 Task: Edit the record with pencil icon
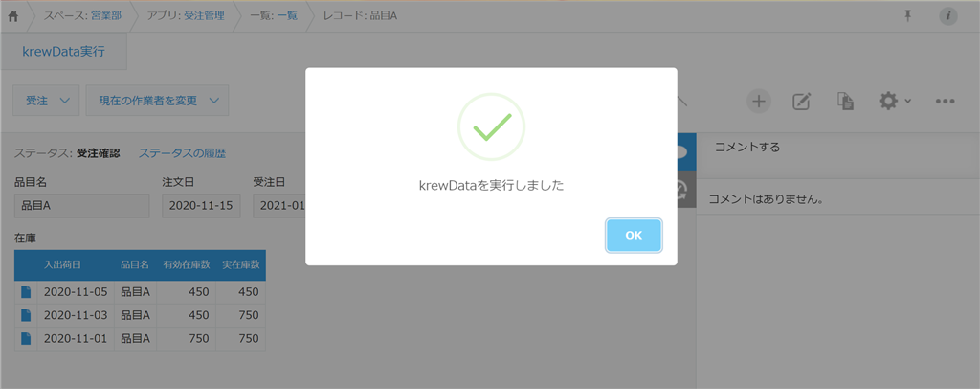pos(801,101)
